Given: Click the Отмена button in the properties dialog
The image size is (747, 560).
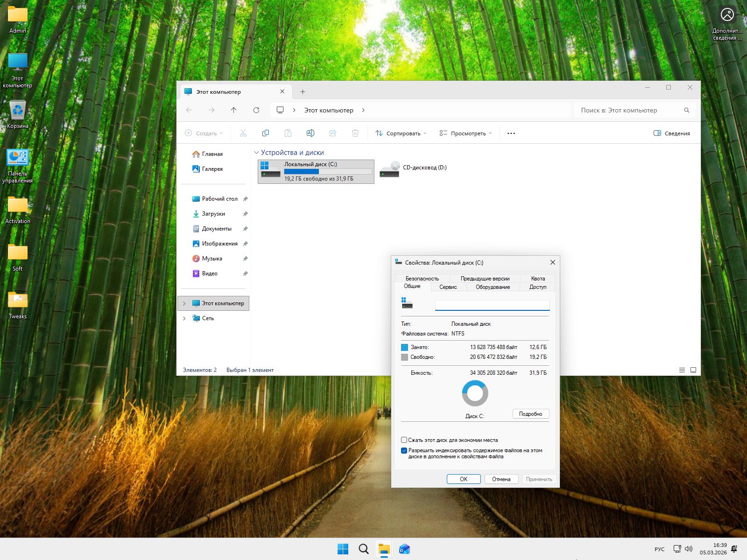Looking at the screenshot, I should (501, 479).
